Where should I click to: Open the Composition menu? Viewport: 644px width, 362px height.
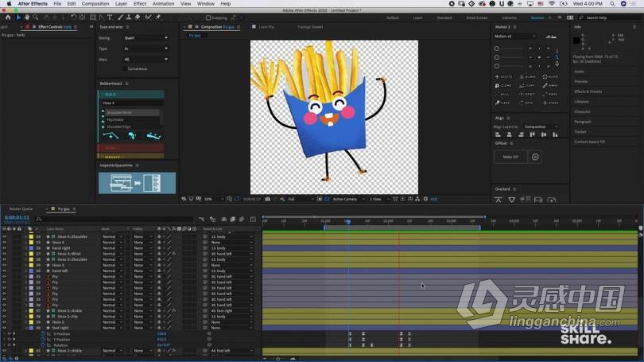pyautogui.click(x=95, y=4)
